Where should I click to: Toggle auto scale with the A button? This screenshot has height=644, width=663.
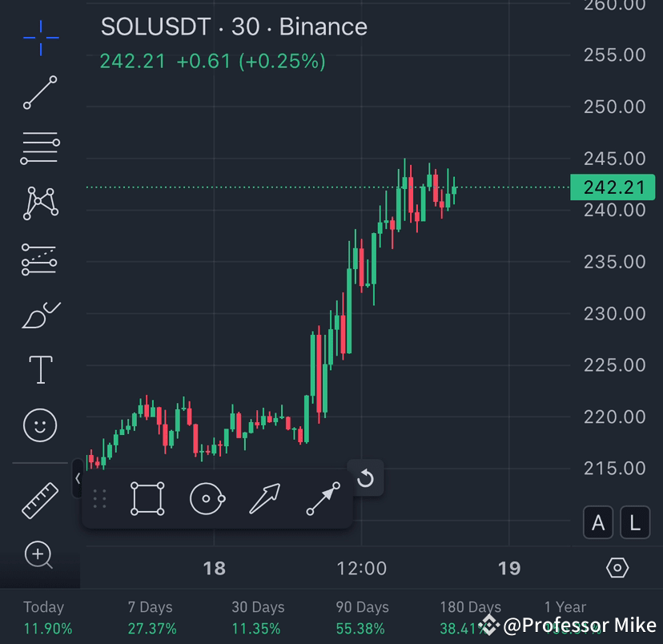[598, 522]
